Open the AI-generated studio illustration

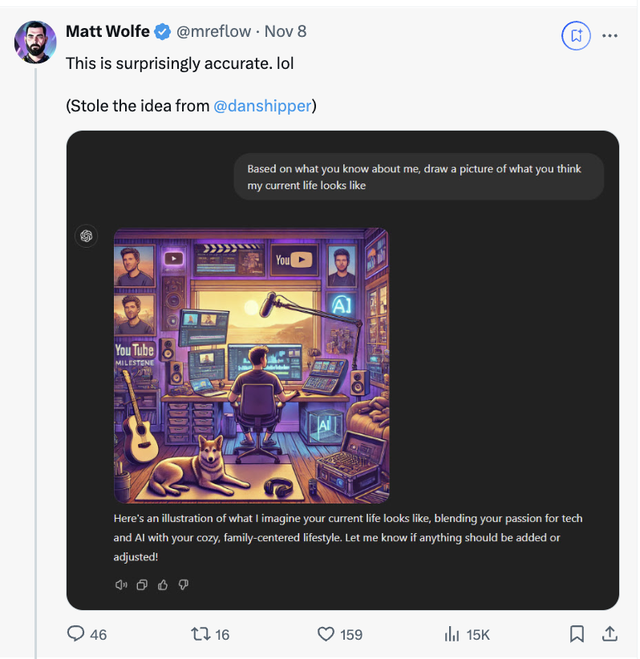coord(251,365)
